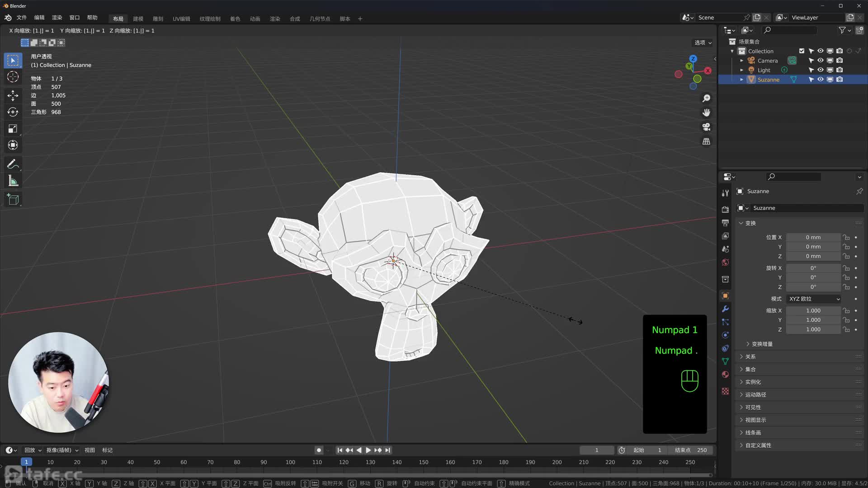Disable Suzanne's camera render visibility
This screenshot has height=488, width=868.
[x=840, y=79]
